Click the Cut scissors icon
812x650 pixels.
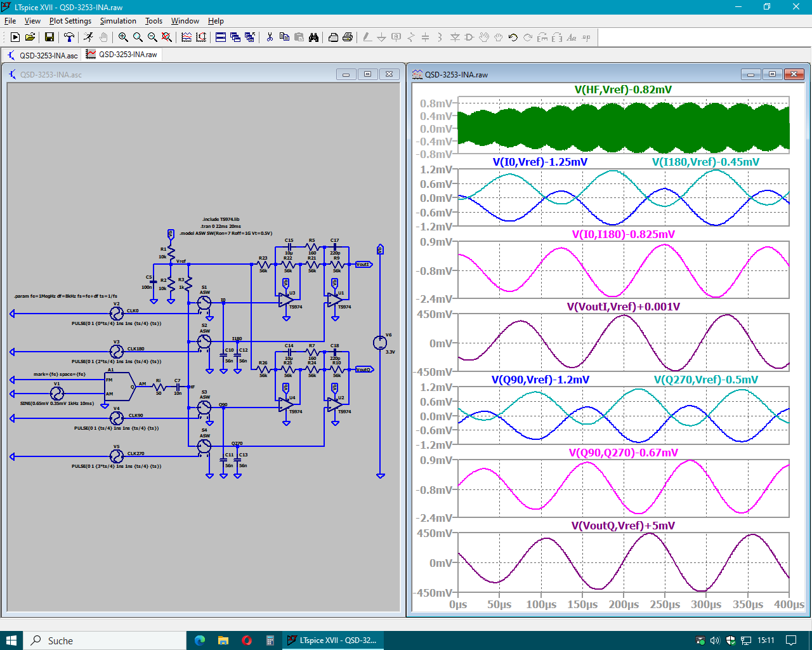(x=270, y=37)
